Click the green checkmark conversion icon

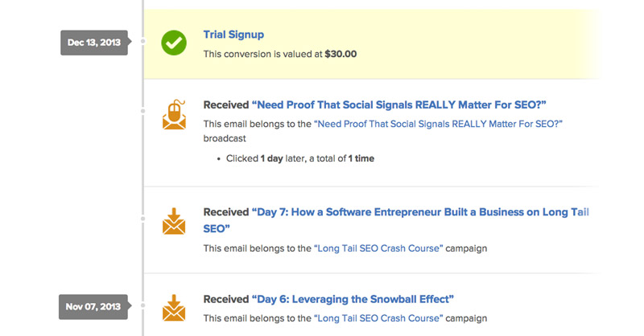pyautogui.click(x=174, y=43)
